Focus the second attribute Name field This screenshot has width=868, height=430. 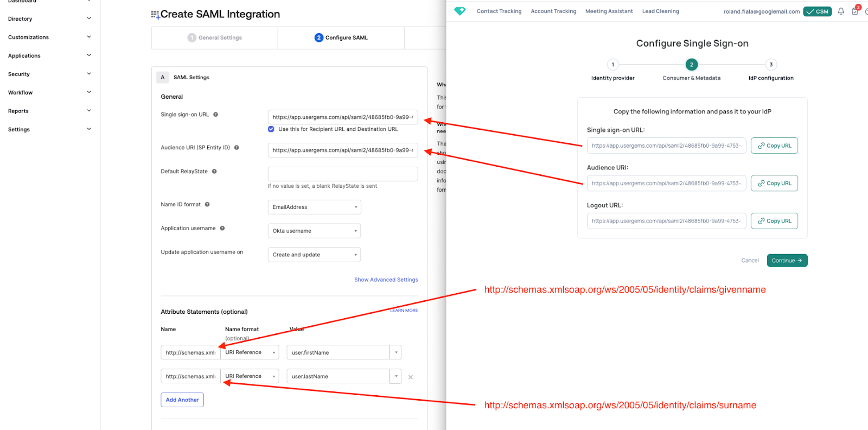pyautogui.click(x=190, y=376)
